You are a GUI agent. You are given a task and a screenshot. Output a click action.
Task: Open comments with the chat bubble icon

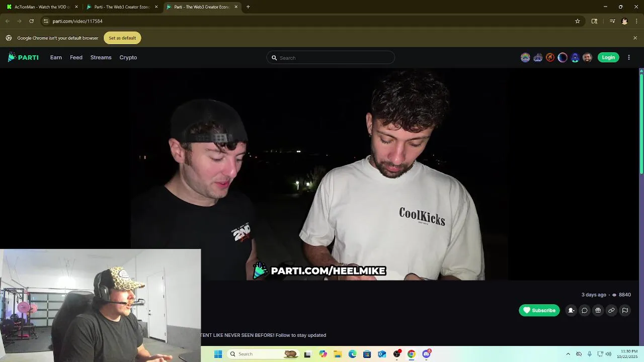coord(585,310)
